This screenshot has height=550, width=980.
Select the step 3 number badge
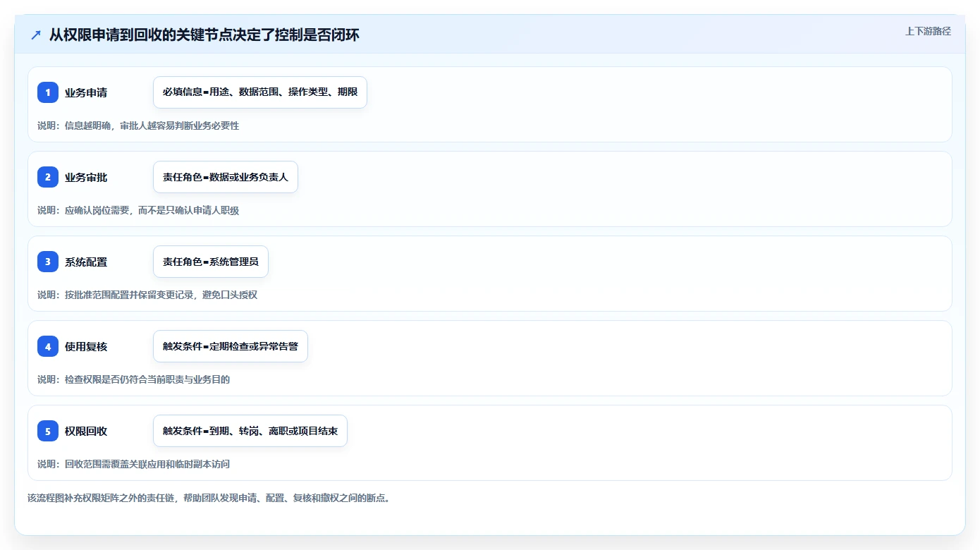tap(48, 262)
